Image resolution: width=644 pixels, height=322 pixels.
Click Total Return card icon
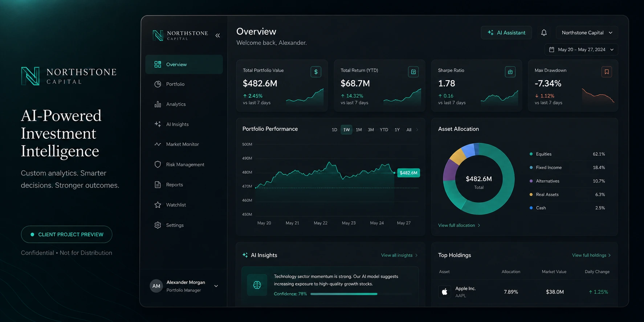413,72
